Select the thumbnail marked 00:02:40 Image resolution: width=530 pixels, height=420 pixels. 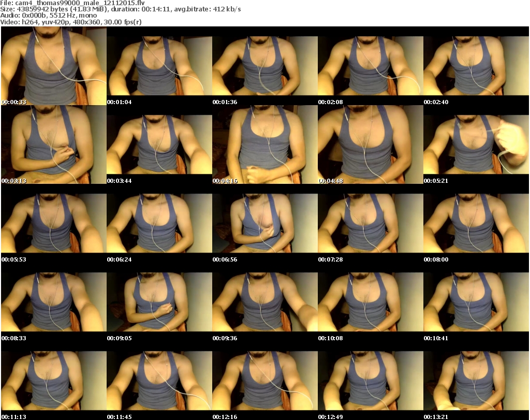[x=476, y=66]
